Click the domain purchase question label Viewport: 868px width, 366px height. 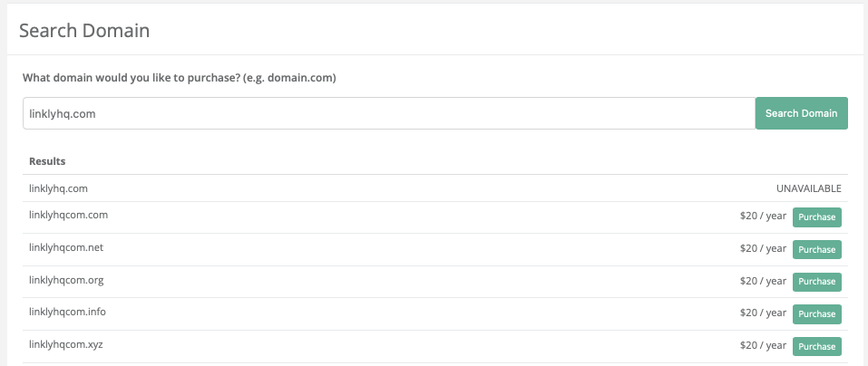pyautogui.click(x=180, y=78)
